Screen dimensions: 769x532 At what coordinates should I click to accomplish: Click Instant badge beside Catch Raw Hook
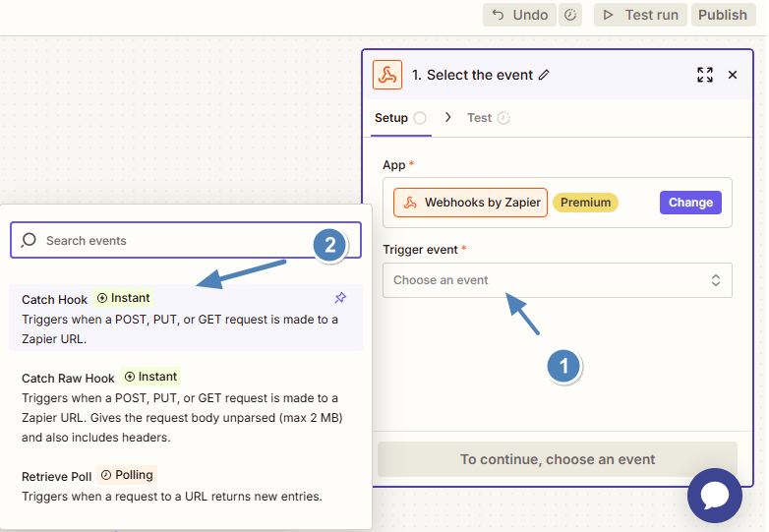click(150, 377)
